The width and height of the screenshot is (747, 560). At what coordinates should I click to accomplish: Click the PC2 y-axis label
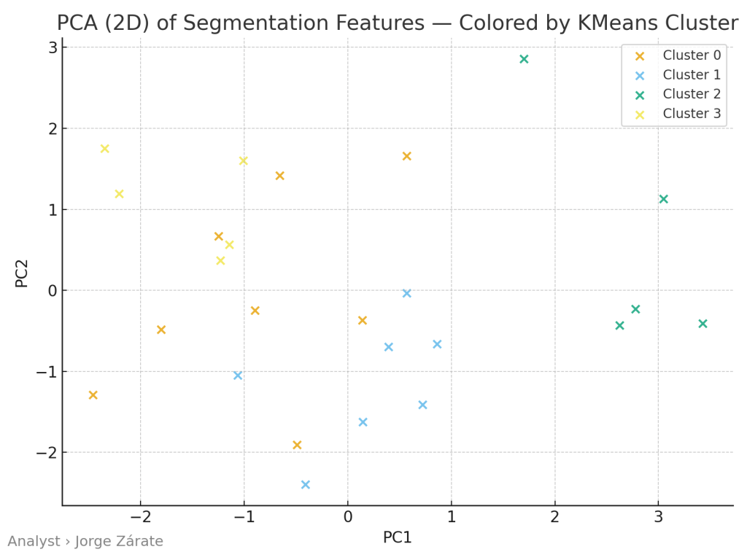[x=22, y=273]
